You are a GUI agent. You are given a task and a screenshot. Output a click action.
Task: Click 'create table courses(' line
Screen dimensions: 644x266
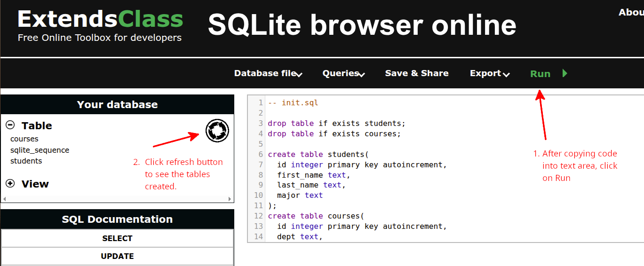click(x=316, y=216)
